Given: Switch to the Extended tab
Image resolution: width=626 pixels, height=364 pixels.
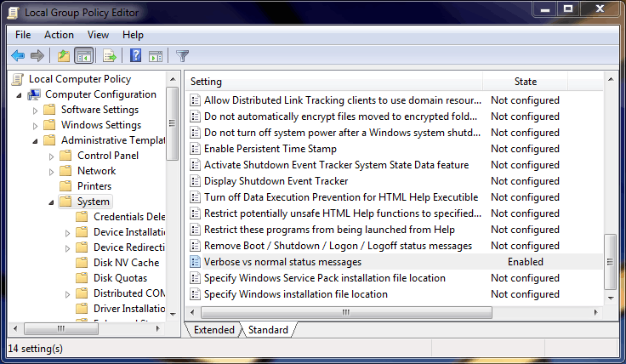Looking at the screenshot, I should [213, 330].
